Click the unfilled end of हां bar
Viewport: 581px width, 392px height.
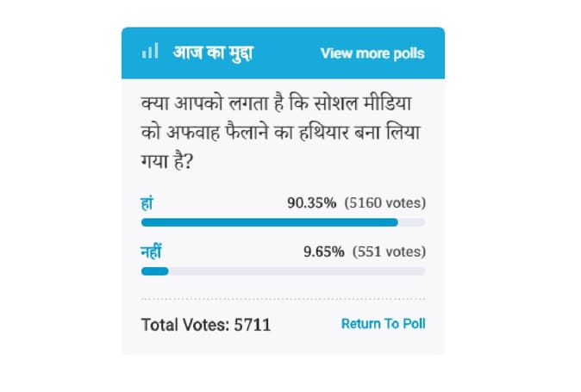click(411, 222)
